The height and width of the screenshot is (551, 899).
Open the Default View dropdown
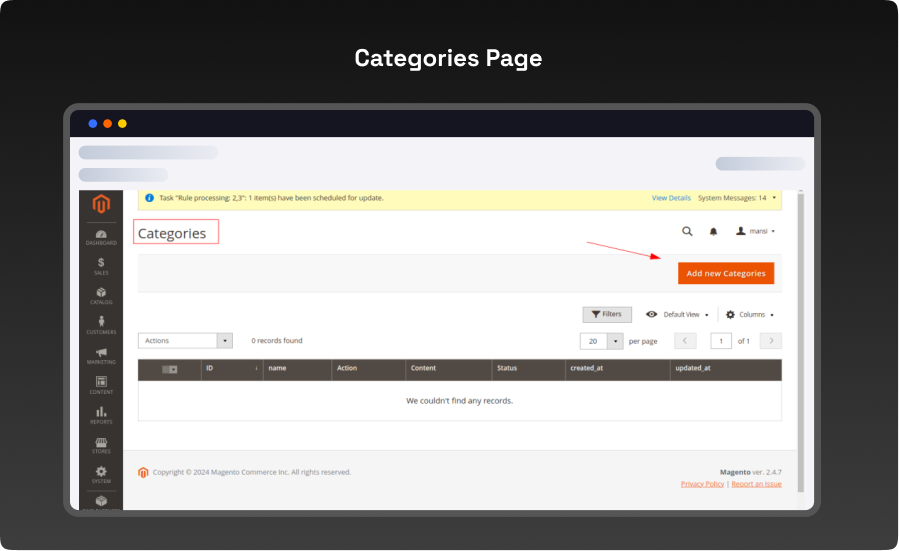[679, 315]
